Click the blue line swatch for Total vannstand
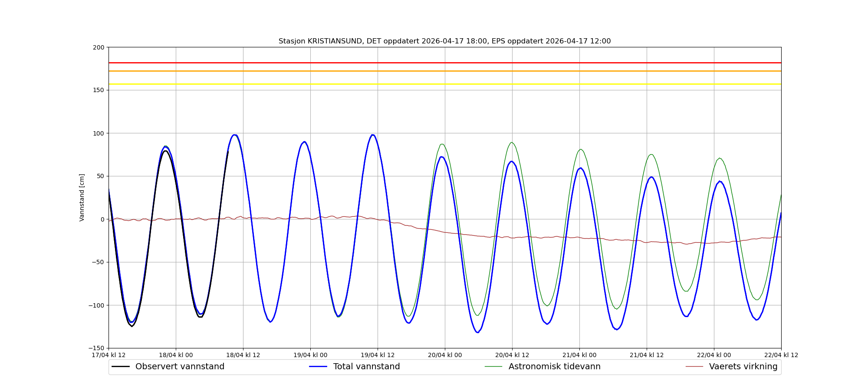This screenshot has height=391, width=868. [318, 367]
